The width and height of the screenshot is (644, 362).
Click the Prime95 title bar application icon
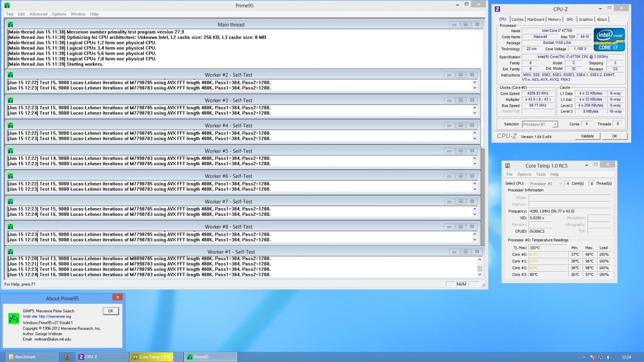[x=7, y=5]
